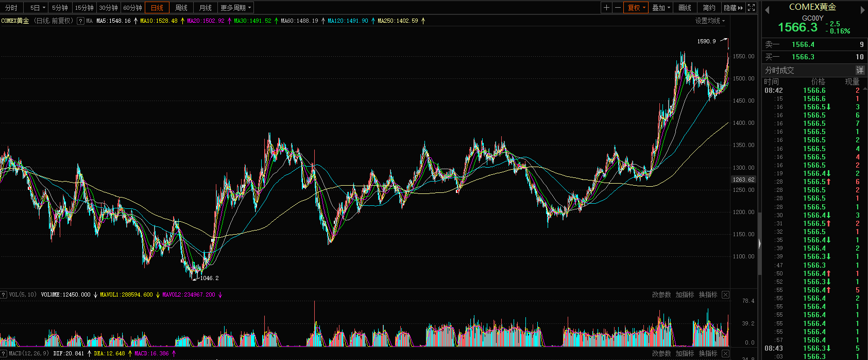The image size is (868, 360).
Task: Zoom out the chart with the minus icon
Action: coord(618,8)
